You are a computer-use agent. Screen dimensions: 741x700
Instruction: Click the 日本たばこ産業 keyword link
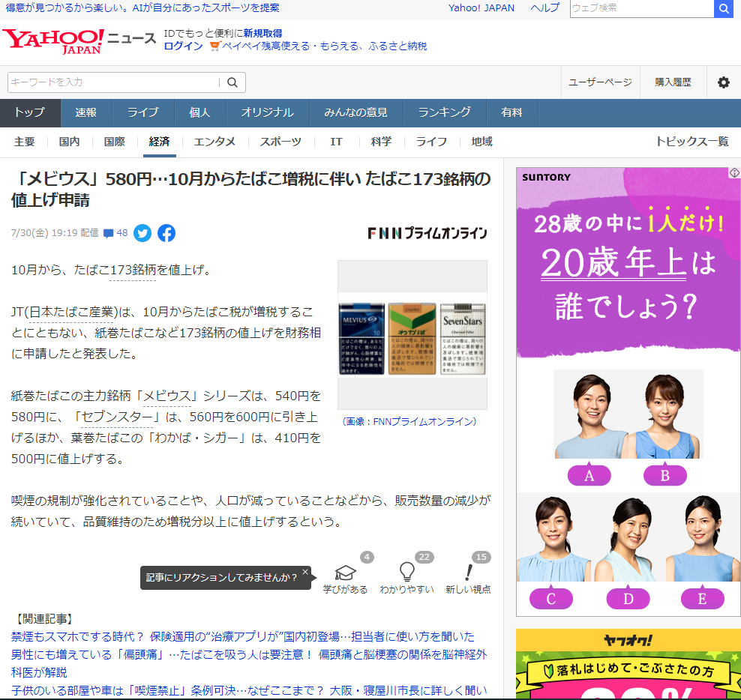[x=71, y=313]
